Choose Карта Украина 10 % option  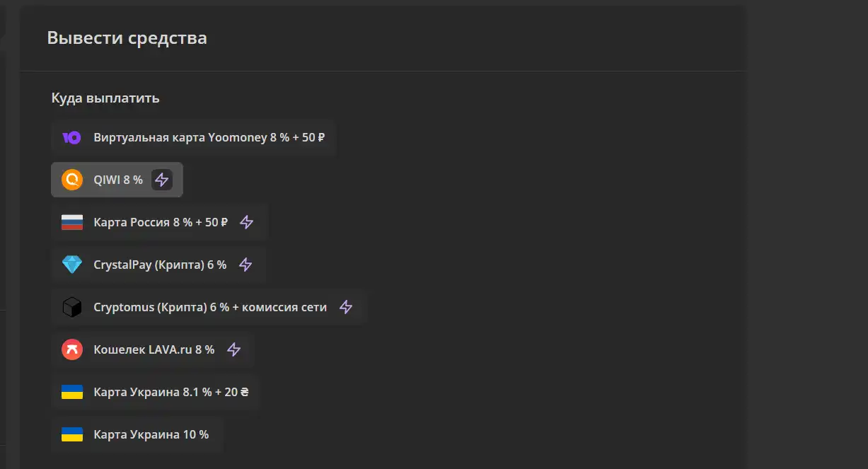click(x=137, y=434)
